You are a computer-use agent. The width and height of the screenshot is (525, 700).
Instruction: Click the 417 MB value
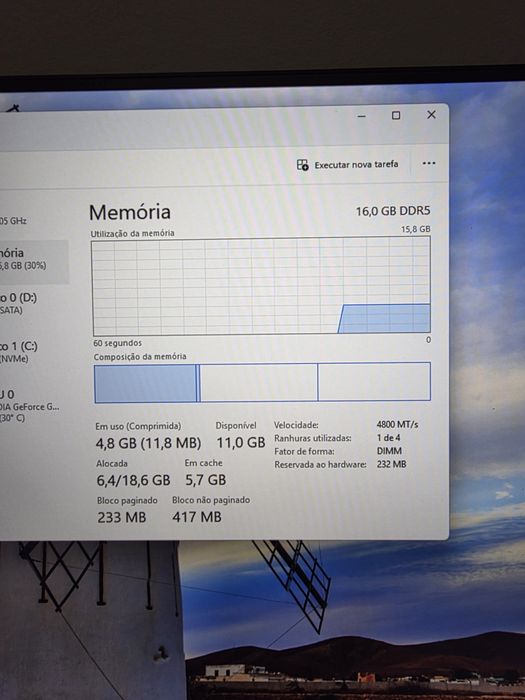tap(197, 517)
